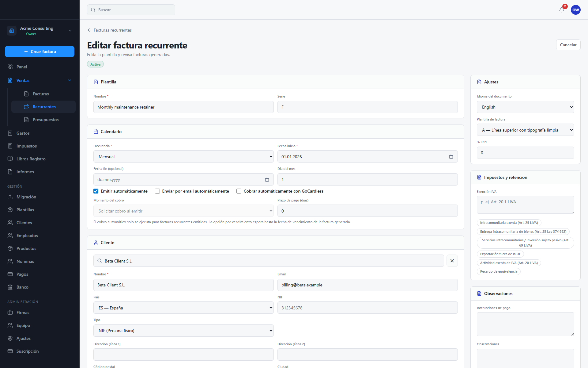Open Idioma del documento dropdown

coord(526,107)
